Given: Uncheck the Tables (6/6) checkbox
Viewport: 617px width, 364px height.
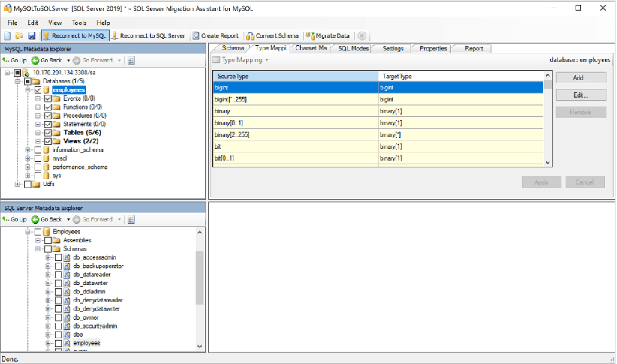Looking at the screenshot, I should click(49, 132).
